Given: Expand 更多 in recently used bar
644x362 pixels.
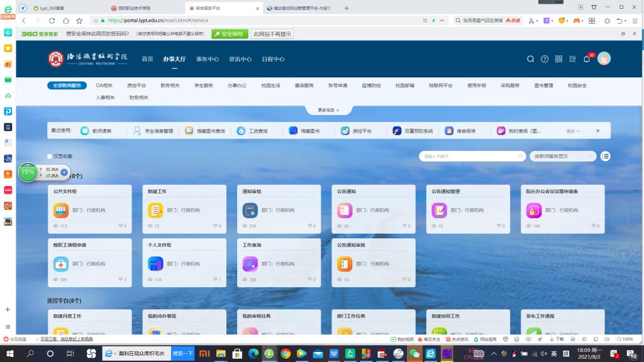Looking at the screenshot, I should (x=572, y=131).
